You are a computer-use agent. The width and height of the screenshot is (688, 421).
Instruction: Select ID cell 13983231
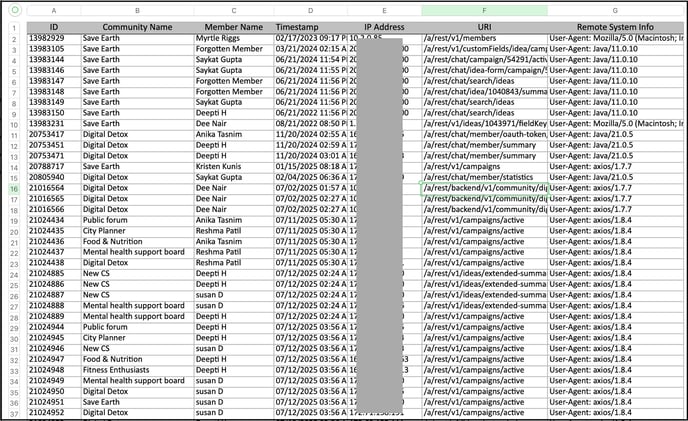point(54,124)
